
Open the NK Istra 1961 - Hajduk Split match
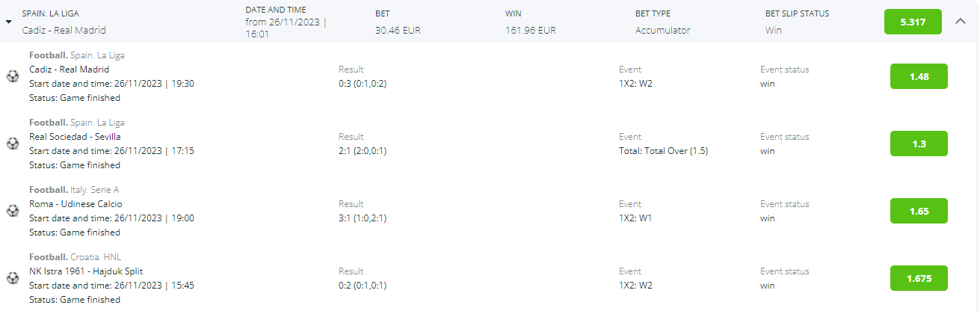click(85, 271)
